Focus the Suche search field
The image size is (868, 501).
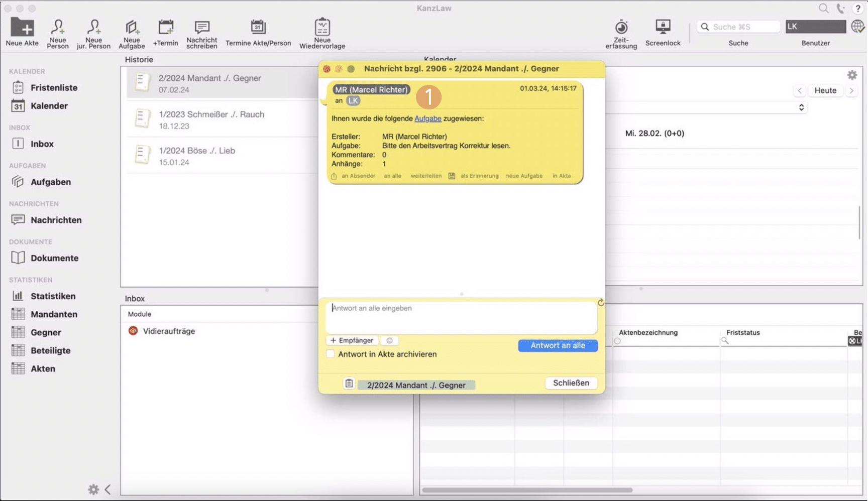[x=738, y=27]
